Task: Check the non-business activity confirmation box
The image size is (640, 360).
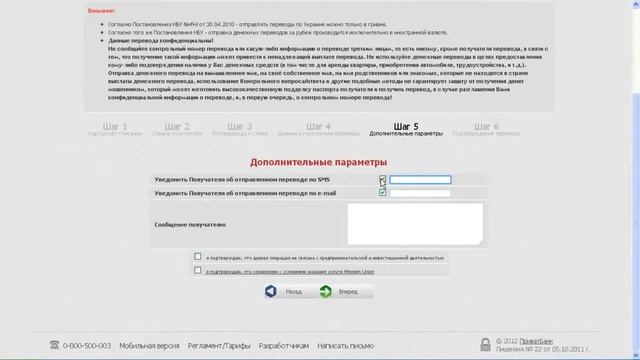Action: 198,257
